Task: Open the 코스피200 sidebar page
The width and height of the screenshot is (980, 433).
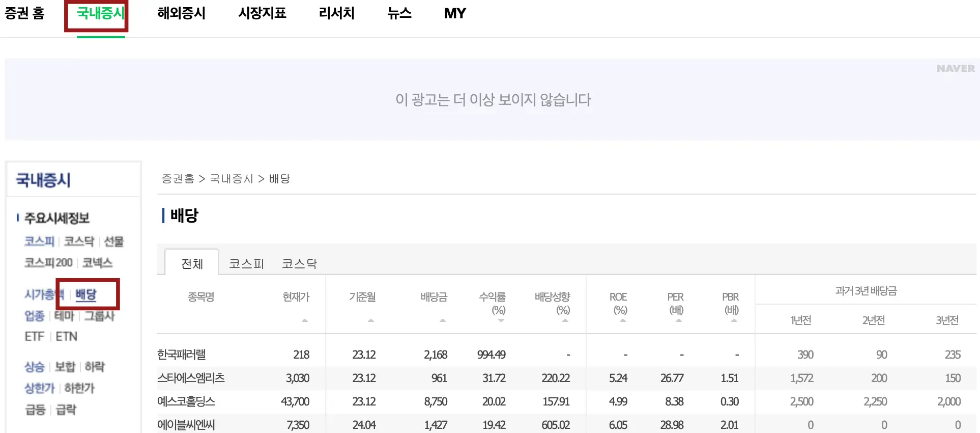Action: (47, 263)
